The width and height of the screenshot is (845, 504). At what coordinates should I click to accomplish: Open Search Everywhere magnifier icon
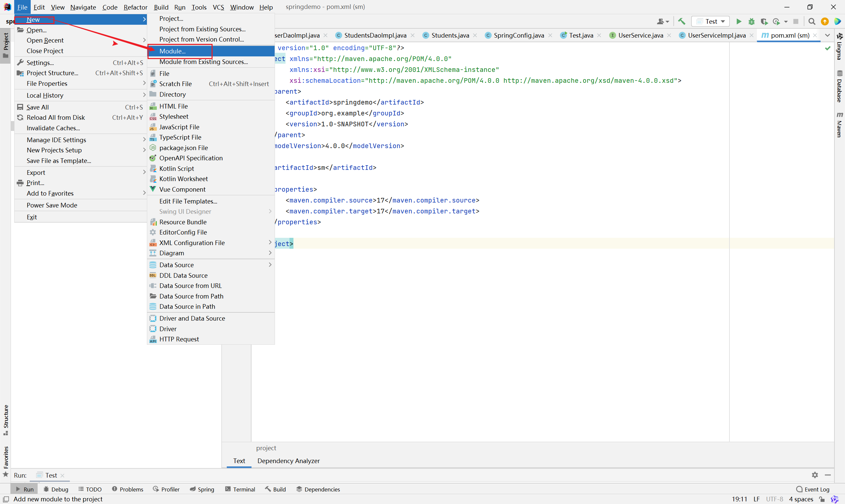pyautogui.click(x=812, y=21)
